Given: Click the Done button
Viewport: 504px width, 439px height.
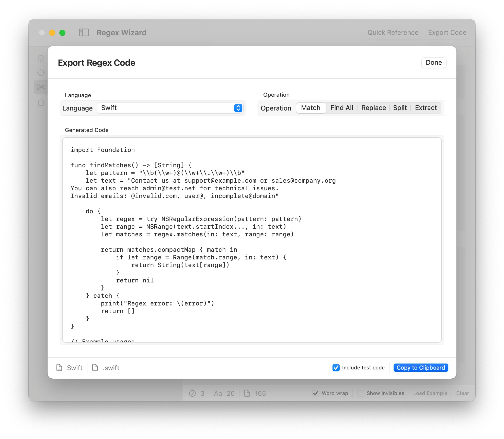Looking at the screenshot, I should [x=433, y=63].
